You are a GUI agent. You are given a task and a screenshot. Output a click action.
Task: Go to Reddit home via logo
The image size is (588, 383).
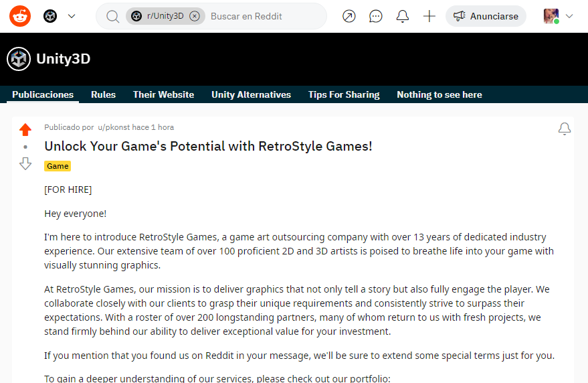pos(20,16)
